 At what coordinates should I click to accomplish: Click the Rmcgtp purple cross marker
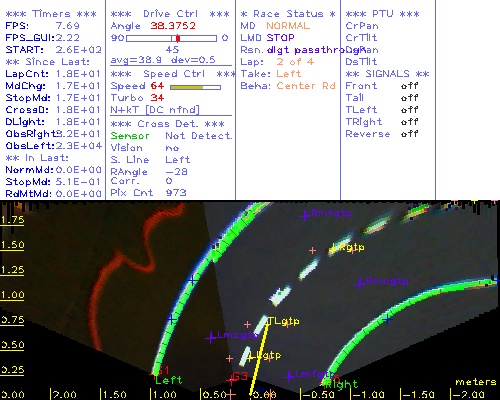pos(359,283)
